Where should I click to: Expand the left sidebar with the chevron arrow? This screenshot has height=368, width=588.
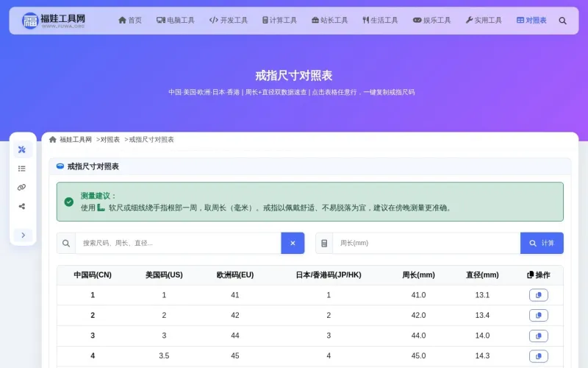coord(24,235)
